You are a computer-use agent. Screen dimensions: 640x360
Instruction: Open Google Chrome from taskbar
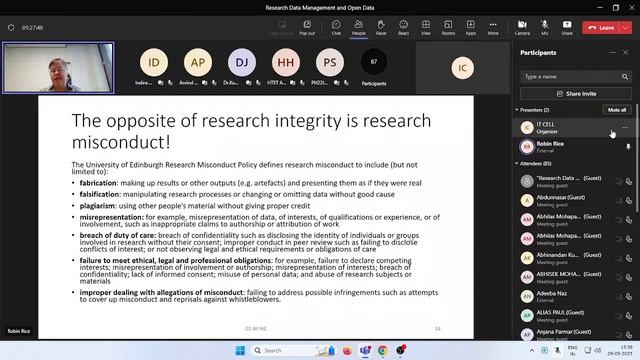pyautogui.click(x=382, y=350)
